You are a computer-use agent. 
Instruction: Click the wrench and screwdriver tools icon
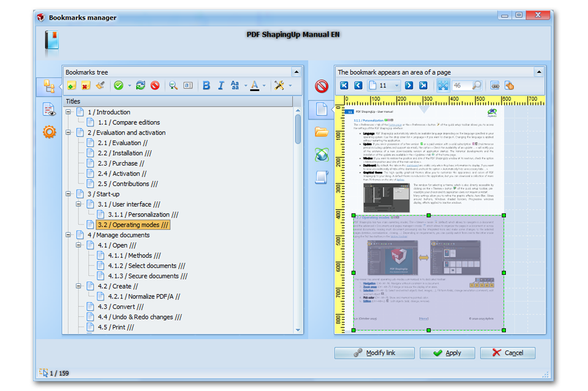(x=279, y=86)
